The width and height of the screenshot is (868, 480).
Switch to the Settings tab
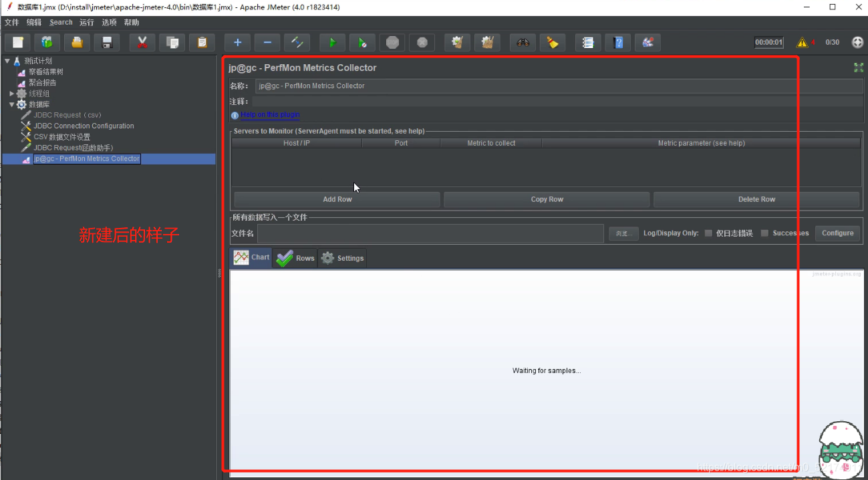pyautogui.click(x=342, y=258)
